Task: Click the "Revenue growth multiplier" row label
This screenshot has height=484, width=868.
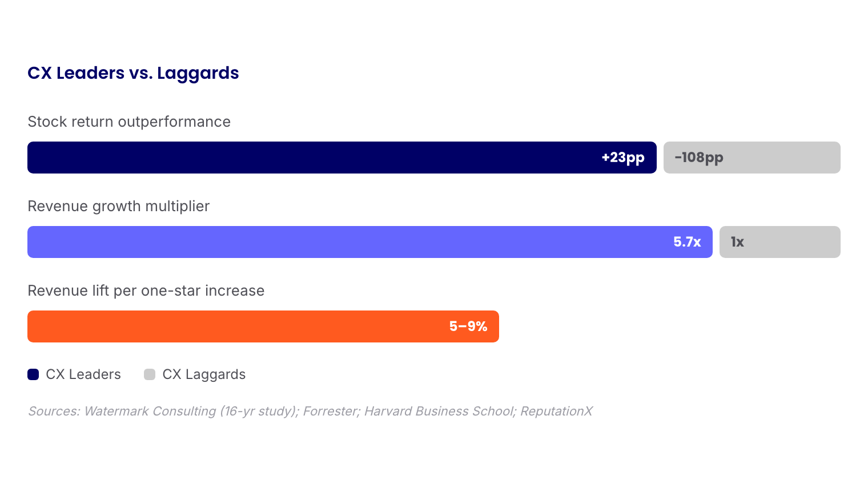Action: (x=119, y=206)
